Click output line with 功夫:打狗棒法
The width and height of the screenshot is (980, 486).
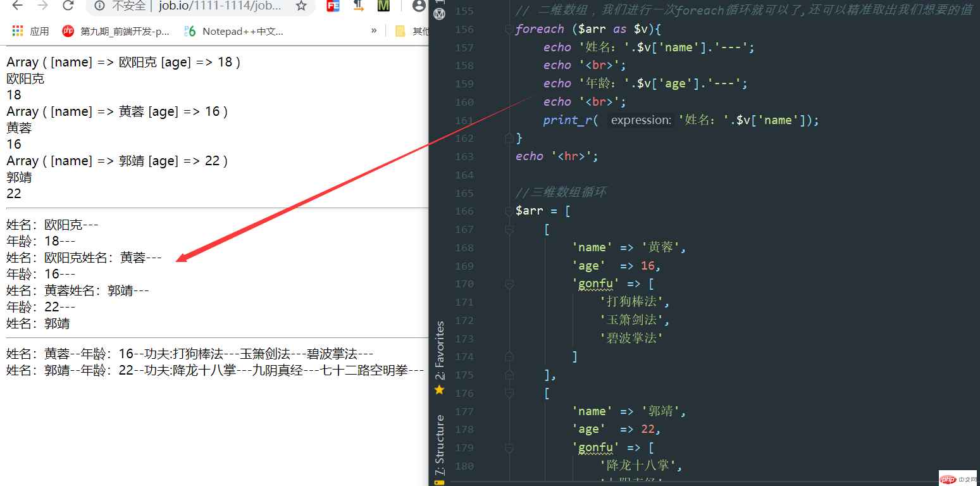coord(190,354)
